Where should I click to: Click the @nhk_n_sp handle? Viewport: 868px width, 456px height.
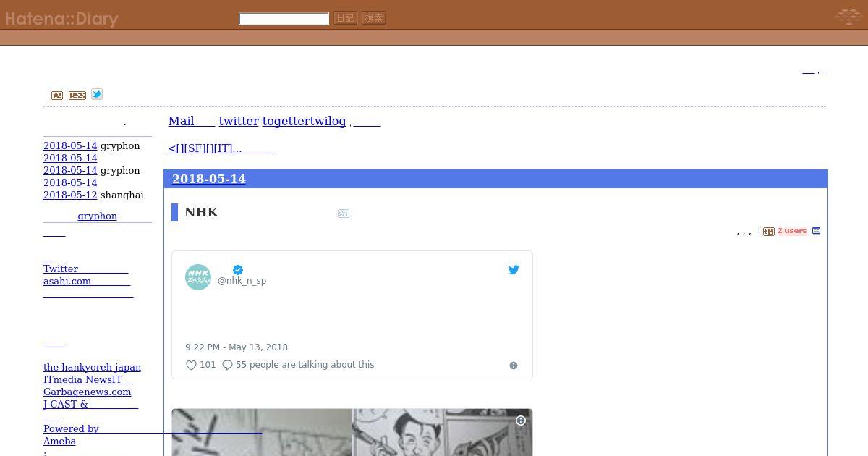242,281
